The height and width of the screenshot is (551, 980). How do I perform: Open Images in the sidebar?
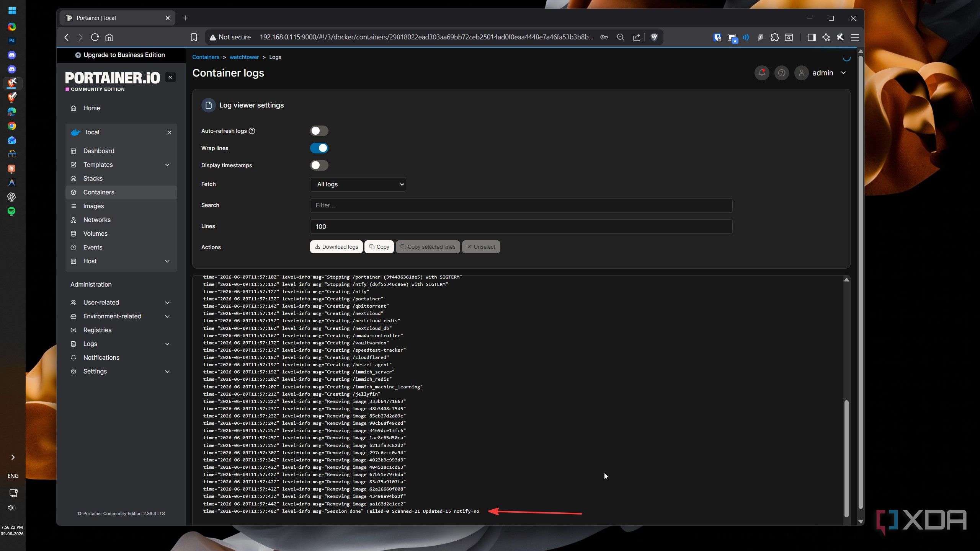coord(121,206)
